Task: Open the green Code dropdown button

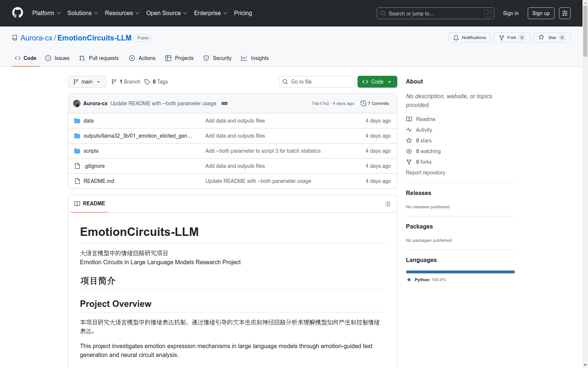Action: [x=377, y=82]
